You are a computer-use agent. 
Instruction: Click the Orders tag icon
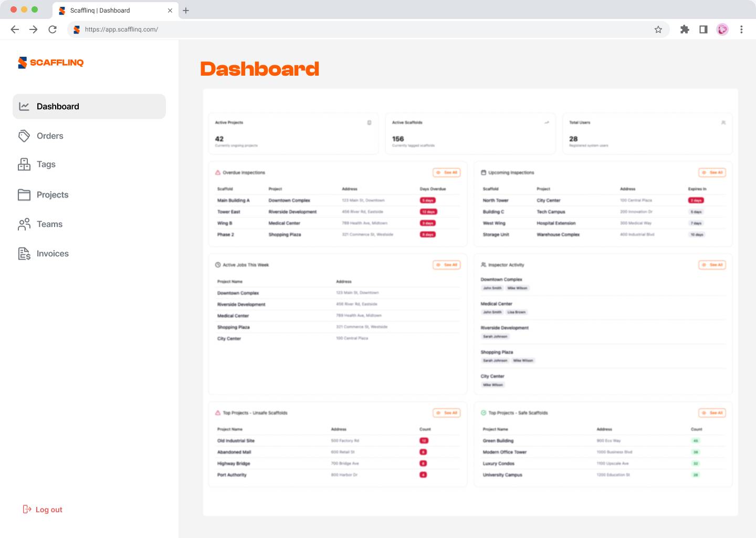point(24,136)
